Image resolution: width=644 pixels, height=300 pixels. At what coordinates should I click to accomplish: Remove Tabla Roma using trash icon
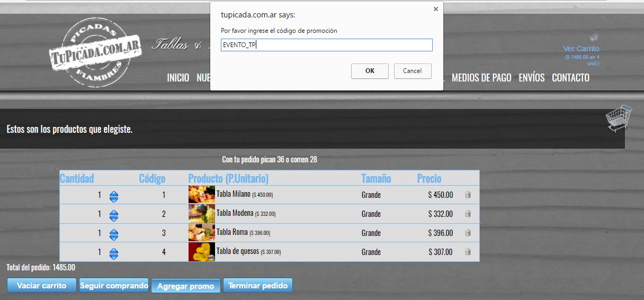click(468, 233)
